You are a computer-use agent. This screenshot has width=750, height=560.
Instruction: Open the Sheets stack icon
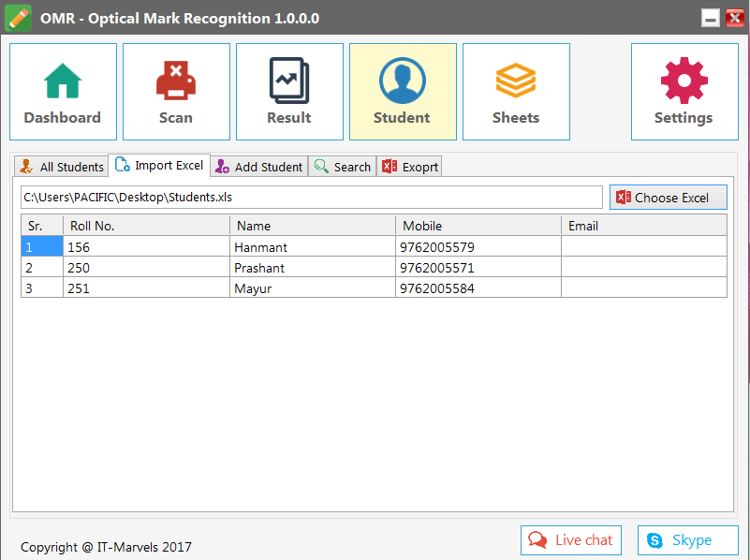pos(516,81)
